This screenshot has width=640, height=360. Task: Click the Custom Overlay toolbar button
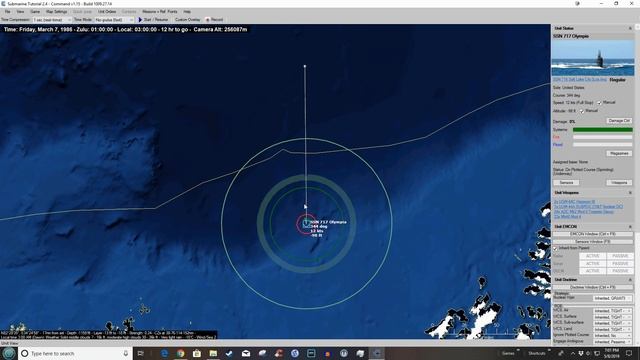coord(187,20)
